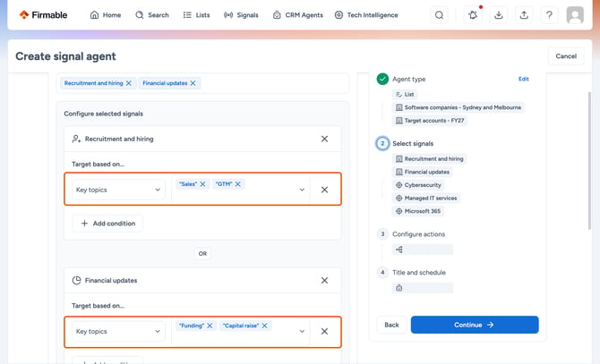Image resolution: width=600 pixels, height=364 pixels.
Task: Open the help question mark icon
Action: click(549, 15)
